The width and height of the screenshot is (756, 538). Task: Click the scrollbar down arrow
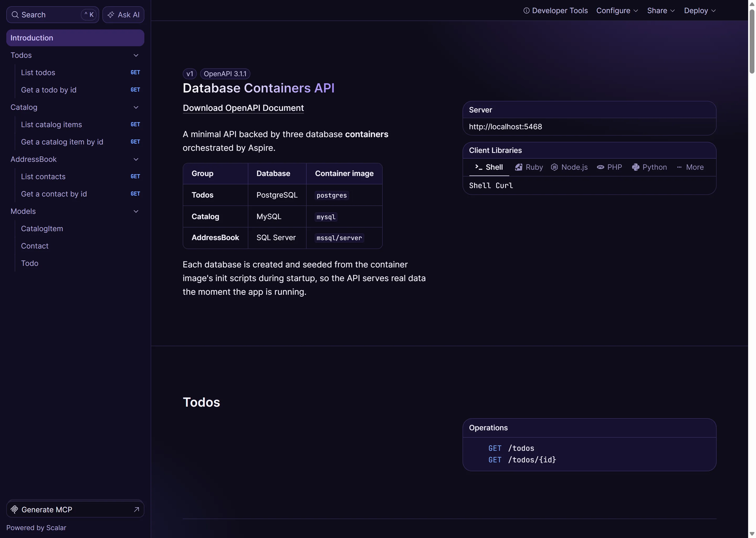click(x=752, y=534)
